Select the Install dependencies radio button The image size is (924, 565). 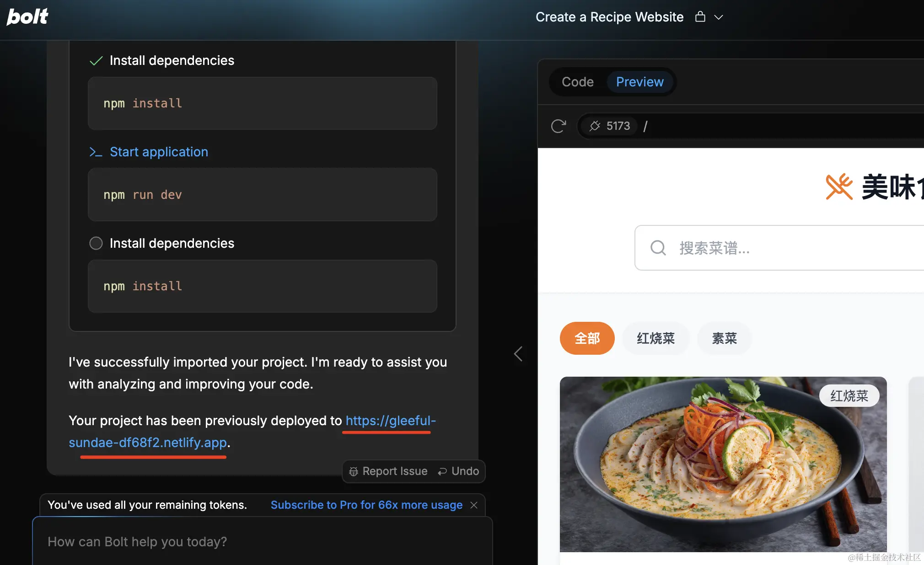click(96, 243)
